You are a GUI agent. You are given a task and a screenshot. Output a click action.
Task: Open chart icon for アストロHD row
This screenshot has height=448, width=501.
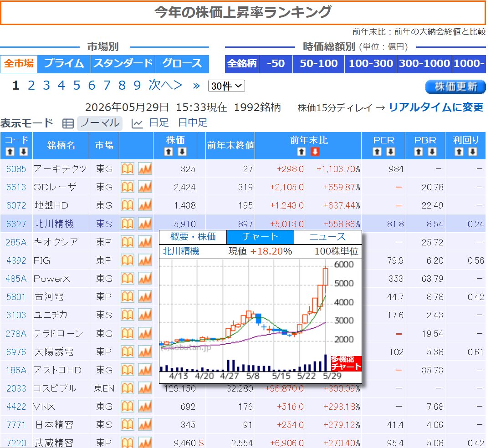pyautogui.click(x=145, y=370)
